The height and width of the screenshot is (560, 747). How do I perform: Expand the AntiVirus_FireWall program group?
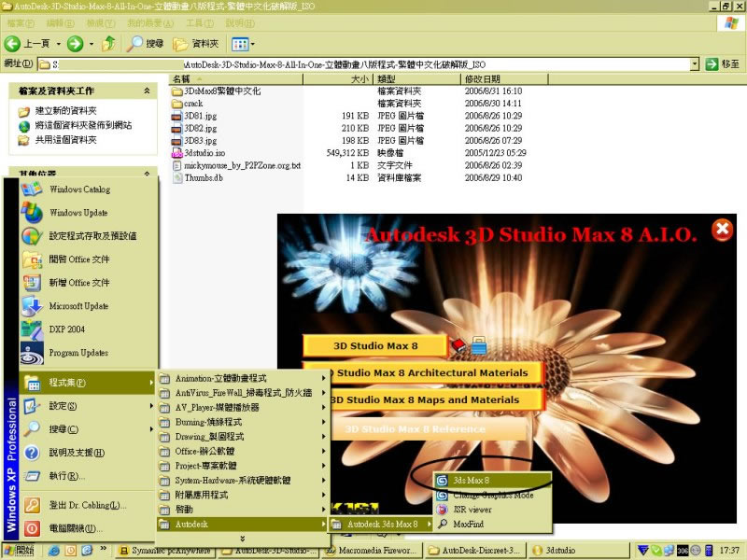pos(243,393)
